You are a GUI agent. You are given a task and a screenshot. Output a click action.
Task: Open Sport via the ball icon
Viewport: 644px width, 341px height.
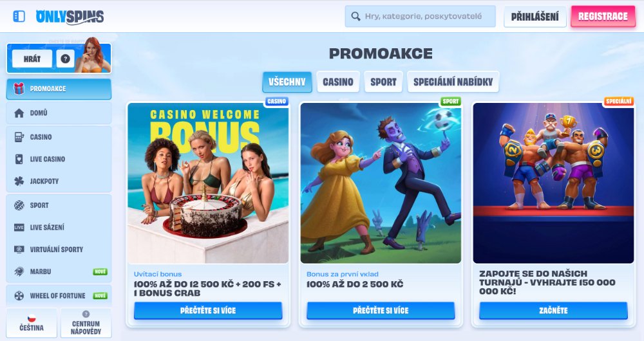point(19,205)
